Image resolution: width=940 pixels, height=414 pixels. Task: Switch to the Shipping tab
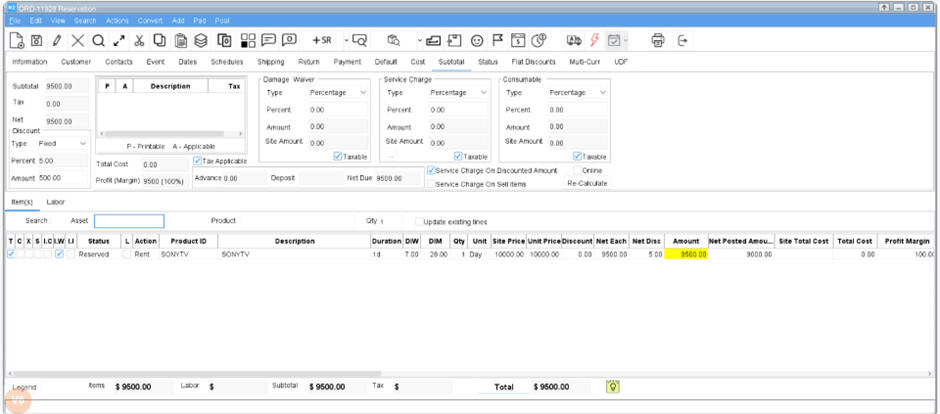coord(257,62)
